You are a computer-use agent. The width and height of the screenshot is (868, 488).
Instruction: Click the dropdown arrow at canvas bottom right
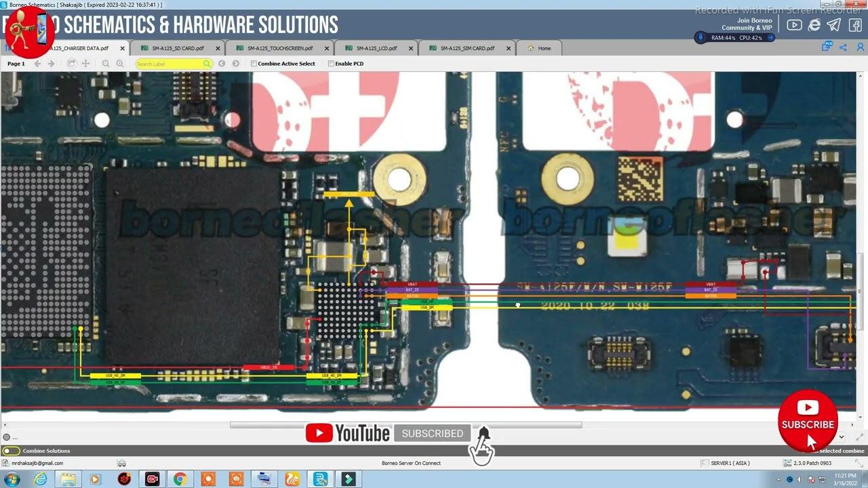pyautogui.click(x=842, y=437)
